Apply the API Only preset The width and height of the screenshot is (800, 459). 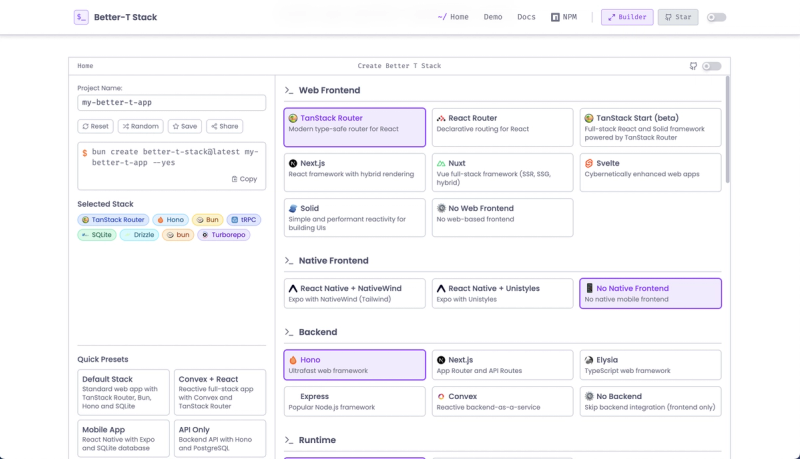[220, 439]
